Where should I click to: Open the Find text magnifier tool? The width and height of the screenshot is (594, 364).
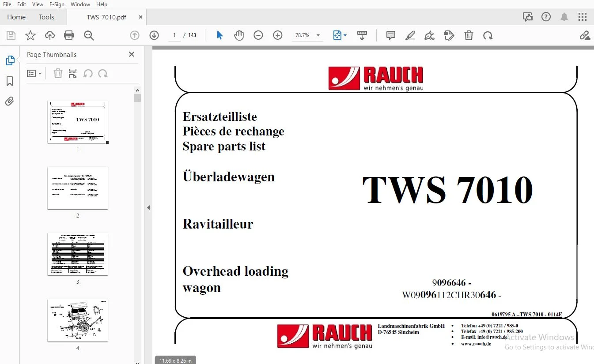click(x=89, y=35)
